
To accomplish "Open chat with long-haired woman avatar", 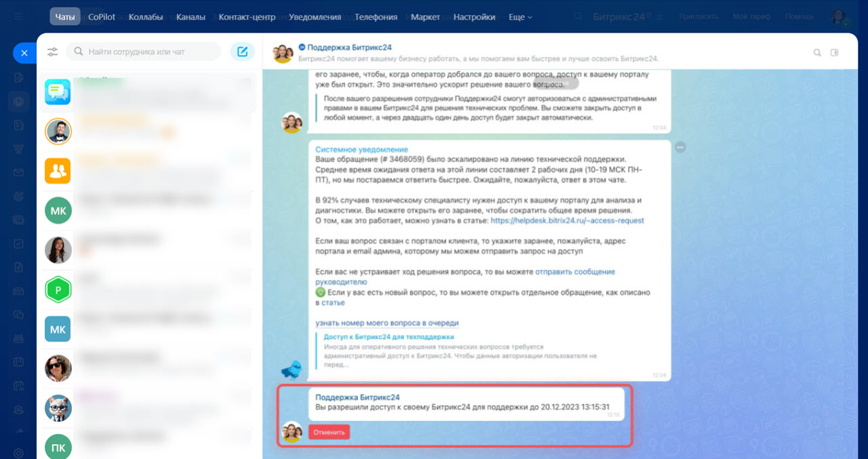I will coord(58,250).
